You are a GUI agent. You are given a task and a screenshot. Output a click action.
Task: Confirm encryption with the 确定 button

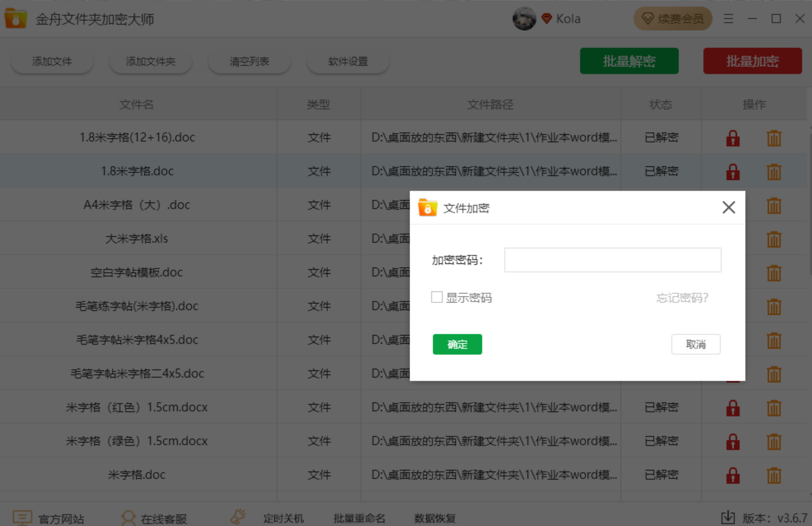[x=457, y=344]
